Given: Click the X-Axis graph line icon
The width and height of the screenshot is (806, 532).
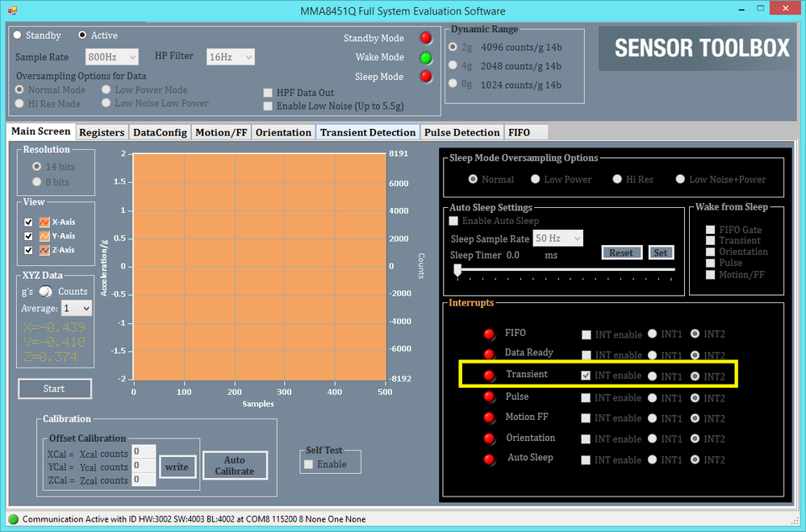Looking at the screenshot, I should point(44,222).
